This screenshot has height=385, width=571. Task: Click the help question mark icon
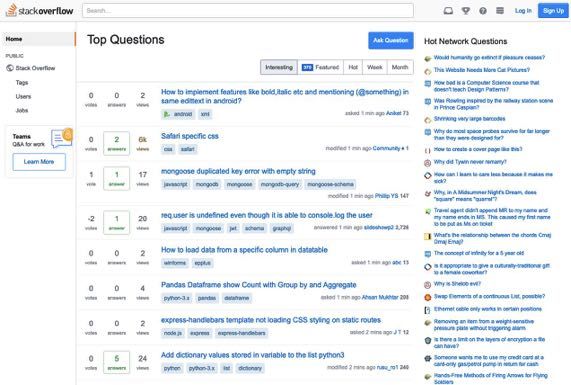click(x=483, y=11)
